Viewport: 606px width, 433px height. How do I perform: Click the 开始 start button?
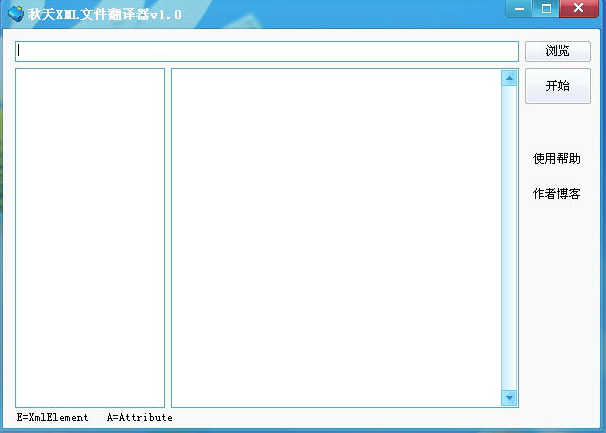click(x=558, y=86)
